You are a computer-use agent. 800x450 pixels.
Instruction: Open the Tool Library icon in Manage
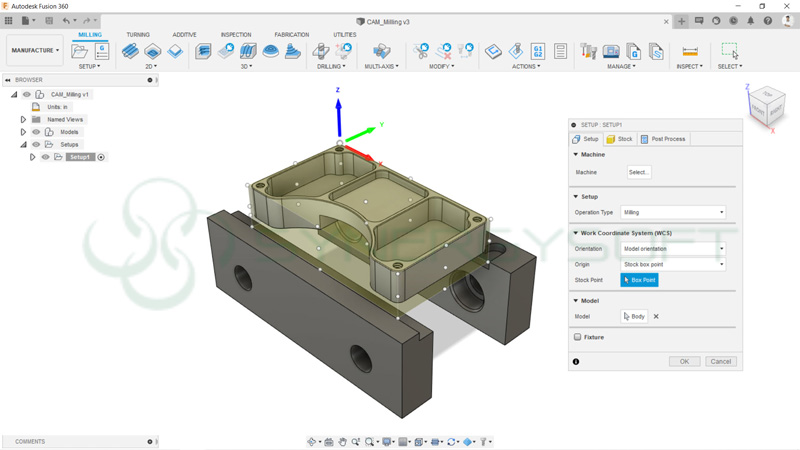tap(589, 51)
